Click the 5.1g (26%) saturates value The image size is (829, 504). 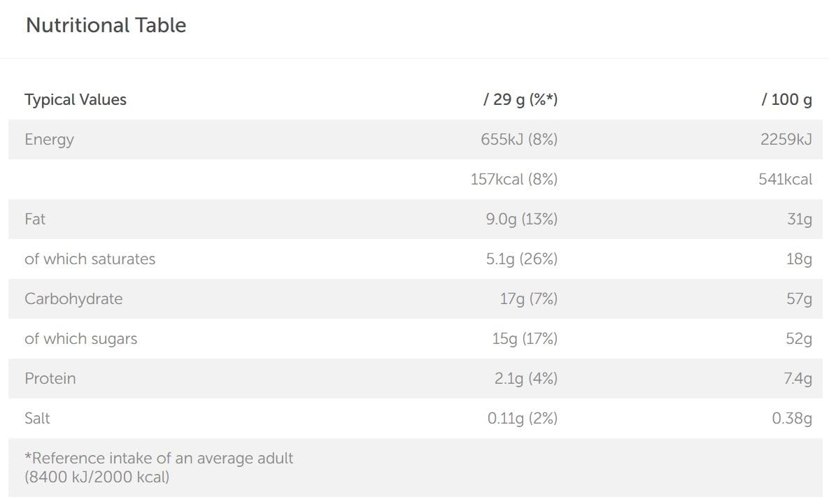pos(521,259)
